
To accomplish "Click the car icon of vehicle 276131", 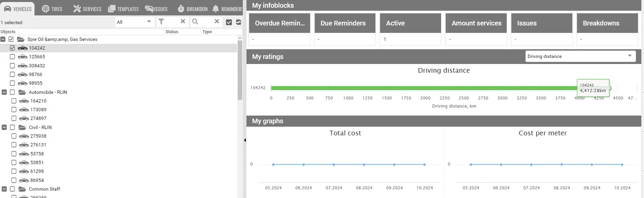I will click(x=24, y=145).
